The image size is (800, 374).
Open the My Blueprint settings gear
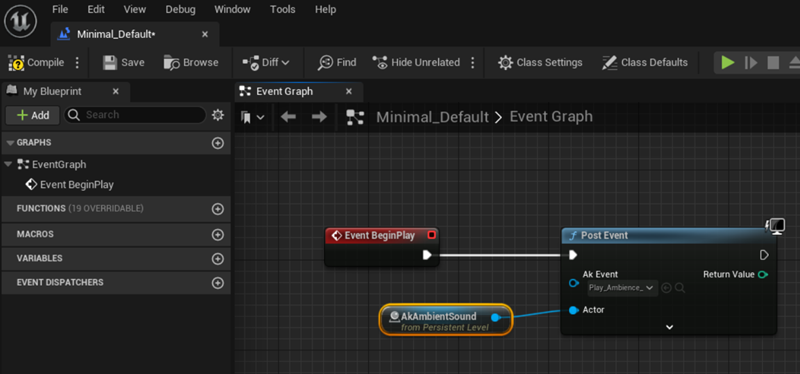(x=218, y=115)
